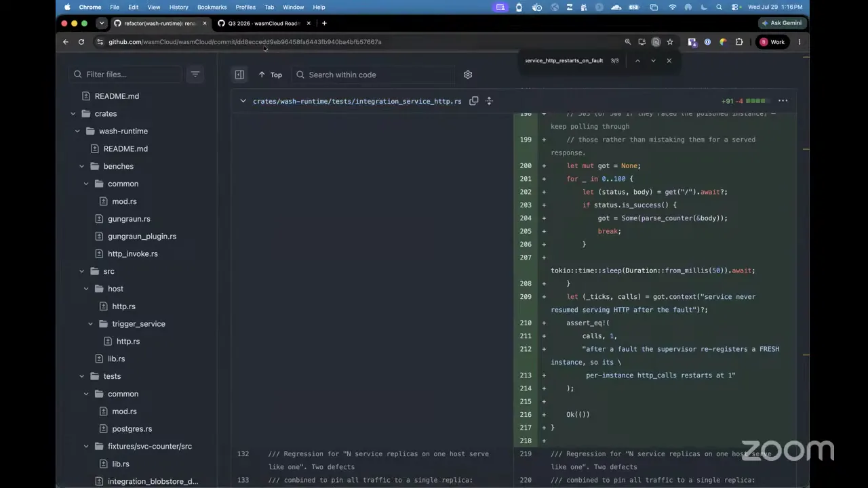868x488 pixels.
Task: Jump to Top of the diff
Action: coord(270,75)
